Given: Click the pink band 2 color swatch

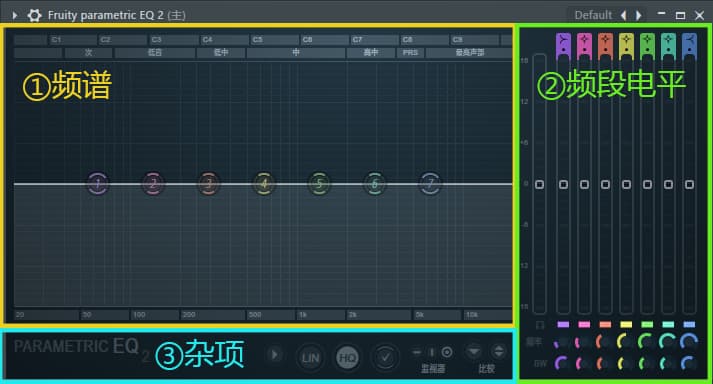Looking at the screenshot, I should 584,324.
